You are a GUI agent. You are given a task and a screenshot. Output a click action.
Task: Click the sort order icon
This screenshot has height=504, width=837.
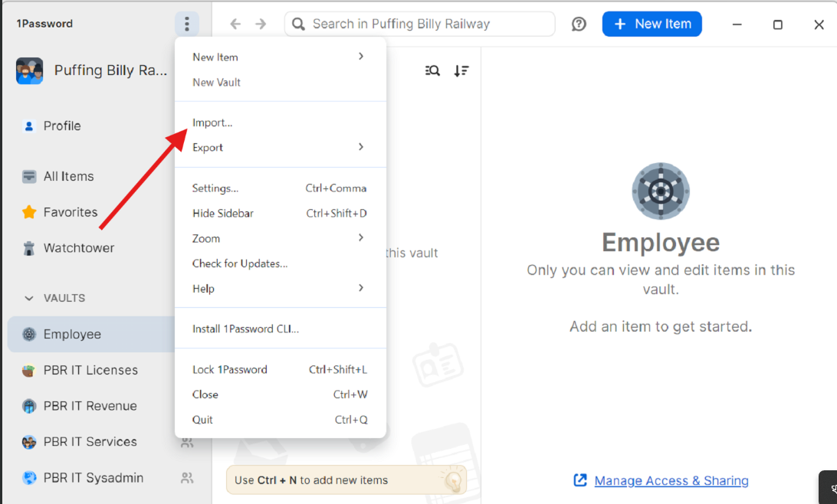pyautogui.click(x=461, y=70)
